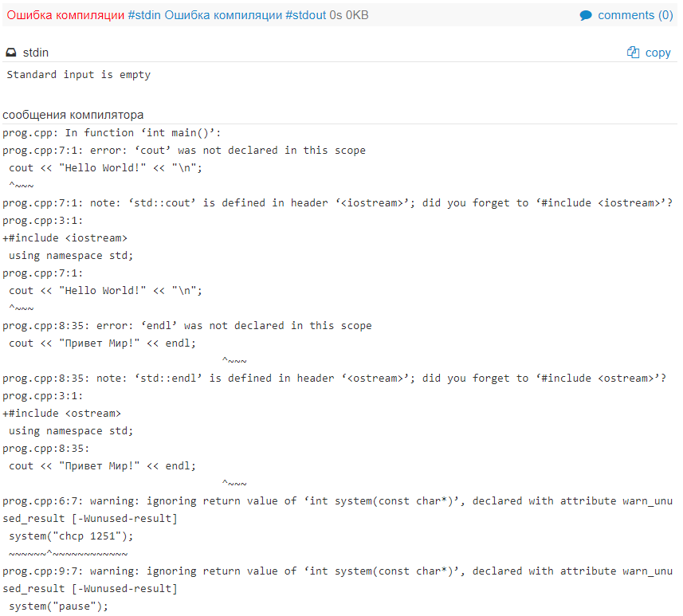Viewport: 683px width, 616px height.
Task: Click the copy clipboard icon
Action: pyautogui.click(x=633, y=53)
